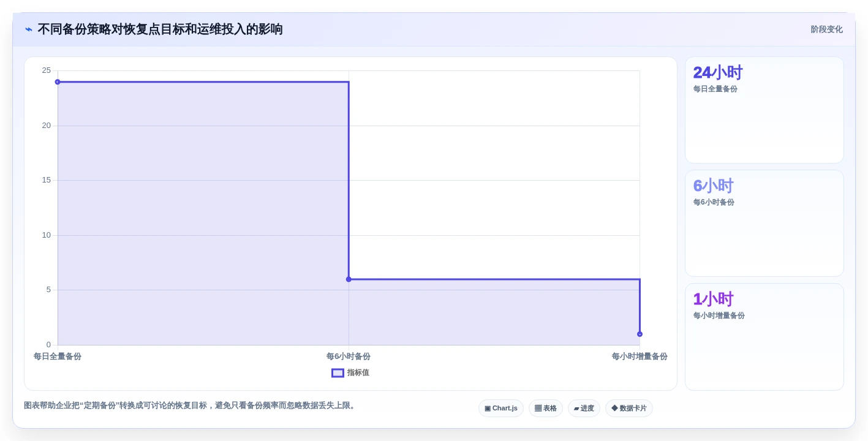Click the data point at 每日全量备份
This screenshot has width=868, height=441.
click(x=58, y=82)
